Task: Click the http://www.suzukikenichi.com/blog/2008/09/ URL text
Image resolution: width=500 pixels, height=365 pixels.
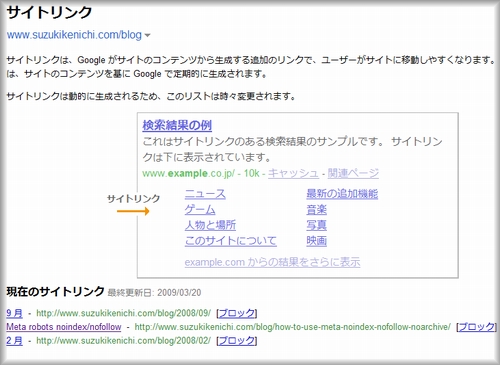Action: click(x=123, y=313)
